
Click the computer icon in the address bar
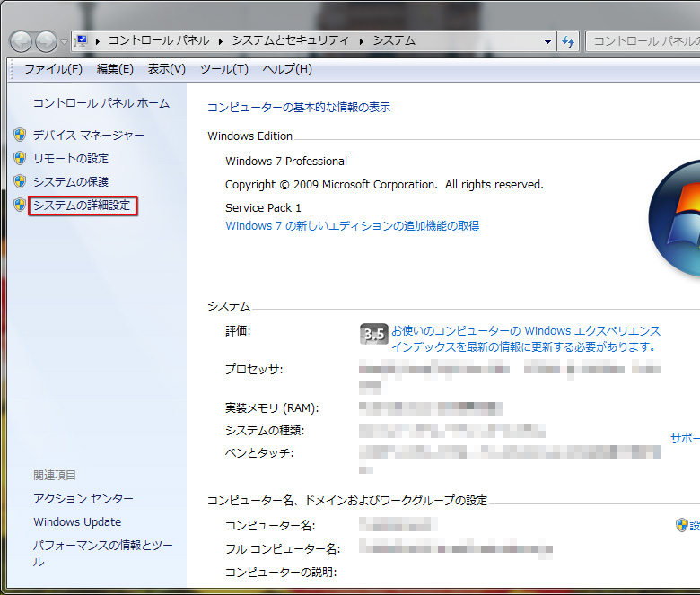click(x=81, y=41)
